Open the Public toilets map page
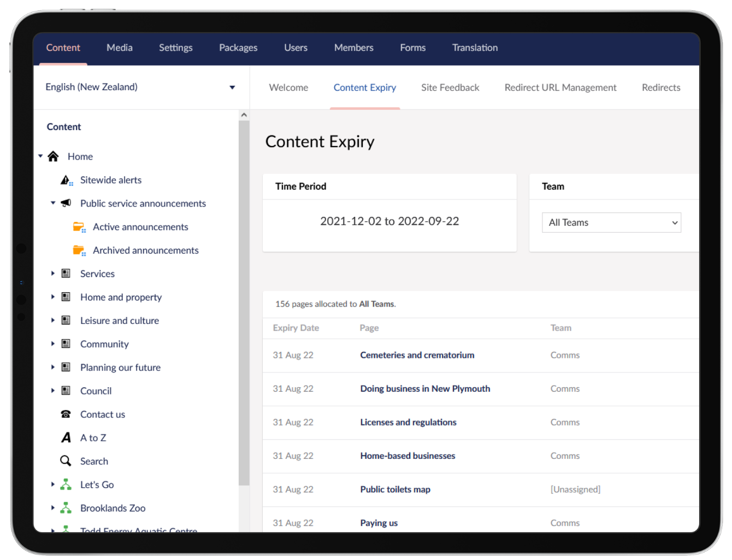Viewport: 732px width, 560px height. [x=395, y=489]
